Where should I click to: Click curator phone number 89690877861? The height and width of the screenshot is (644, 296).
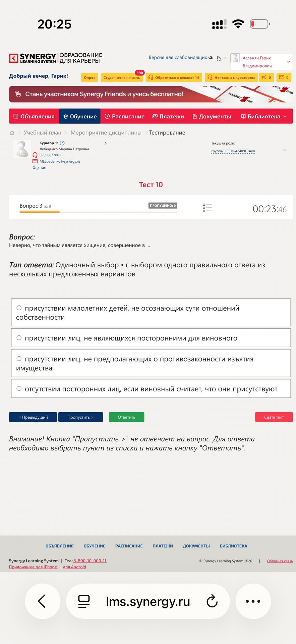pos(50,155)
